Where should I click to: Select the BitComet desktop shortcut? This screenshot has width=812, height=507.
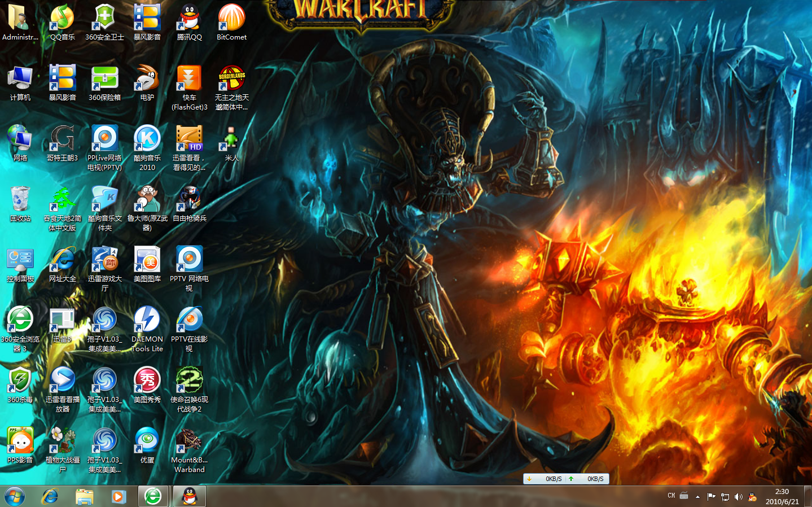[x=231, y=23]
